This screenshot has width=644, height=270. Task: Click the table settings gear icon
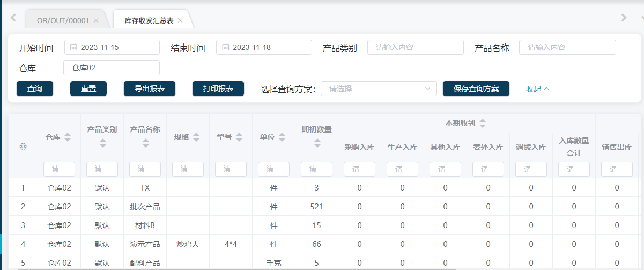[x=23, y=146]
